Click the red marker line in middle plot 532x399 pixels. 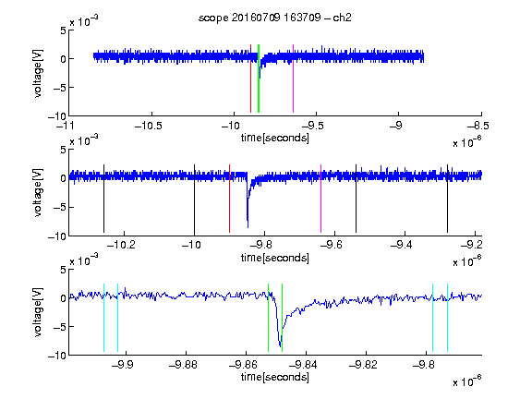point(230,199)
